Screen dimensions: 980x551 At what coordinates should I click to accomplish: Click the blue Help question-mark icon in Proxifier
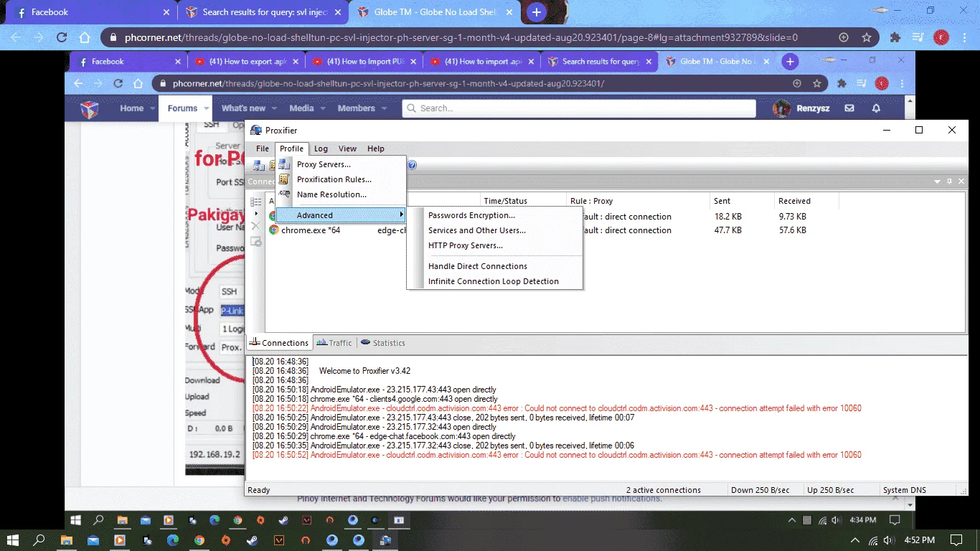click(412, 165)
